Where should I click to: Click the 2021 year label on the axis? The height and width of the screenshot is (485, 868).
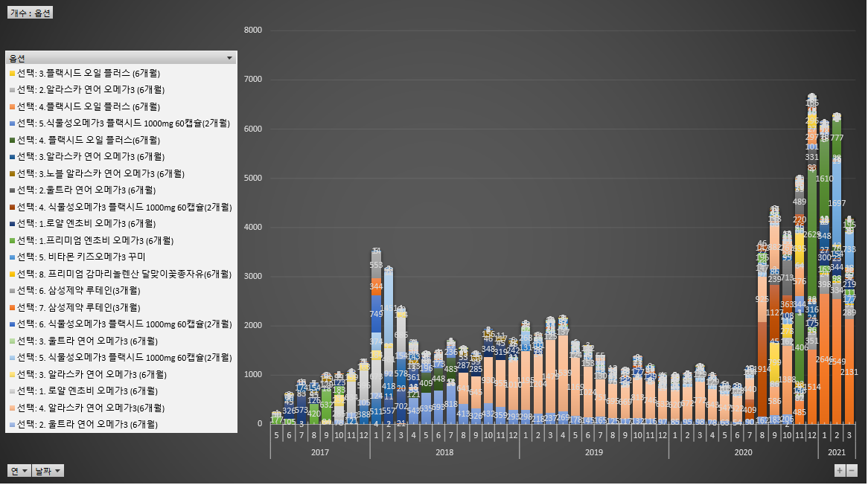pos(837,452)
